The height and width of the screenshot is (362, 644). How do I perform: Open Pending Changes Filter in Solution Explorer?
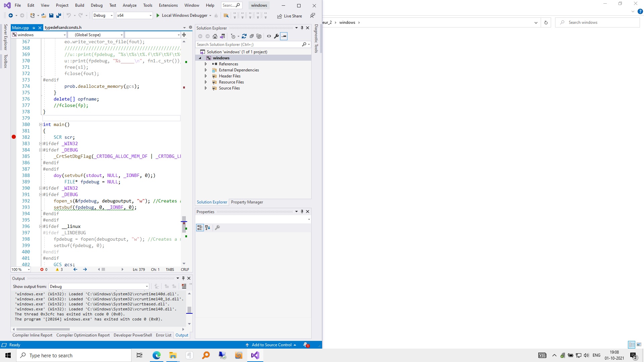233,36
